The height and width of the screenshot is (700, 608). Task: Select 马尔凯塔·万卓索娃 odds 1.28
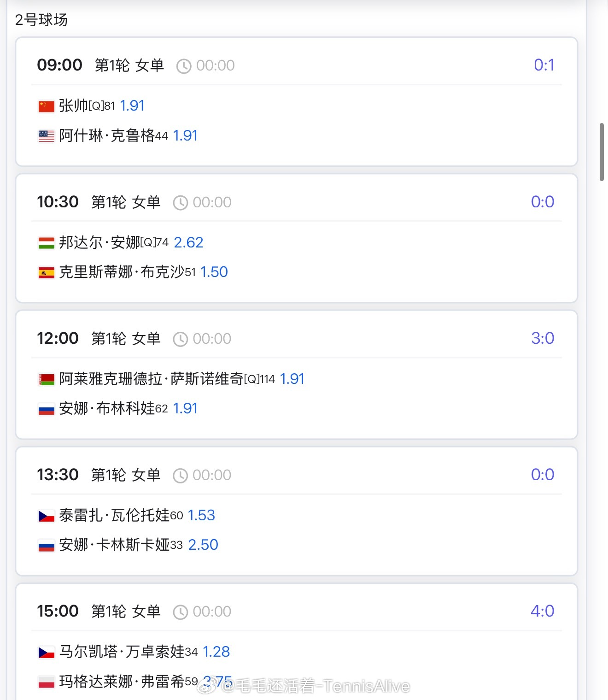pyautogui.click(x=216, y=652)
